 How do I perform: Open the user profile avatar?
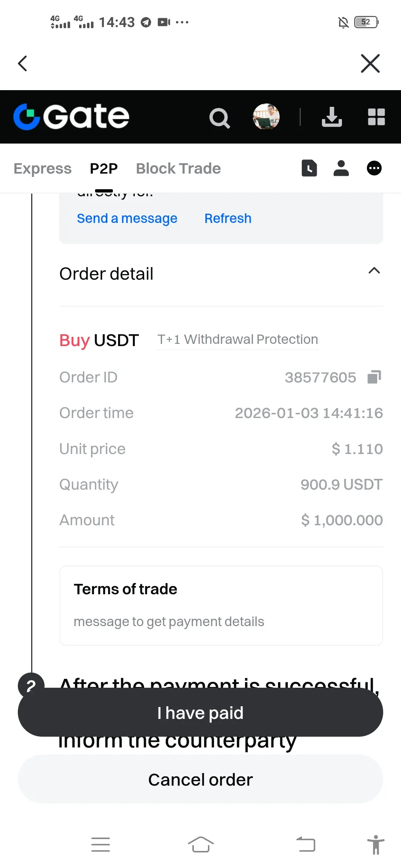pyautogui.click(x=266, y=116)
